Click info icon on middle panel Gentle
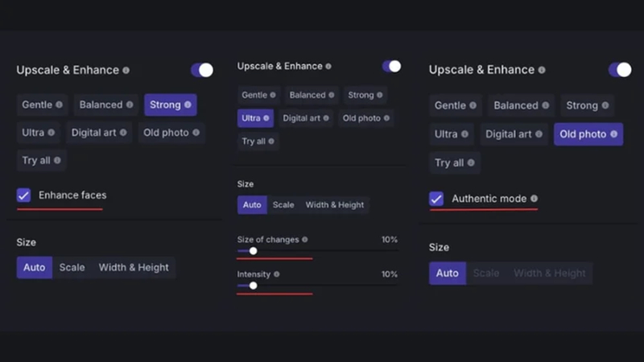This screenshot has height=362, width=644. tap(273, 95)
